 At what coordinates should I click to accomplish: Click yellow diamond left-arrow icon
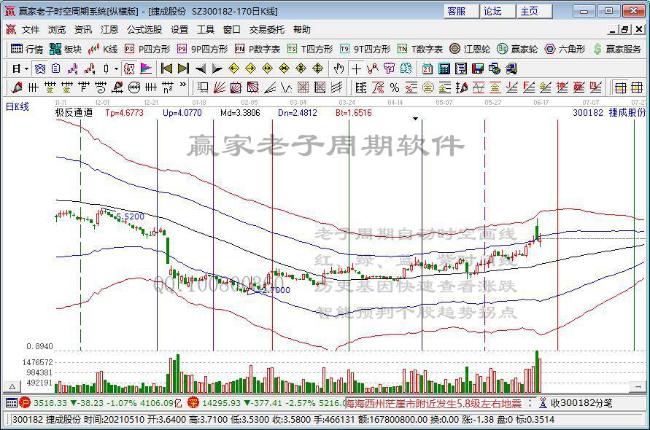tap(234, 69)
